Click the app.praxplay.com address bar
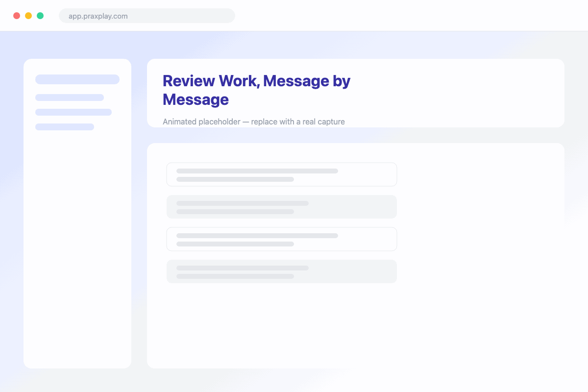 pos(147,16)
